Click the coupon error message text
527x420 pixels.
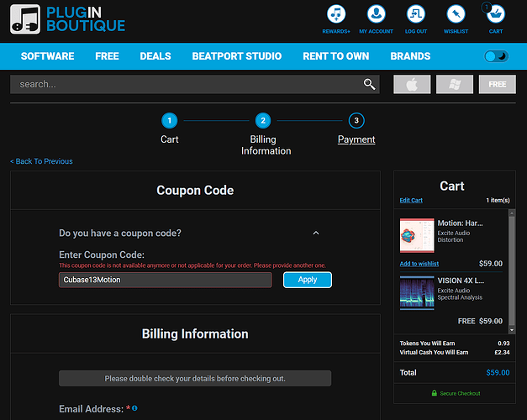click(192, 265)
